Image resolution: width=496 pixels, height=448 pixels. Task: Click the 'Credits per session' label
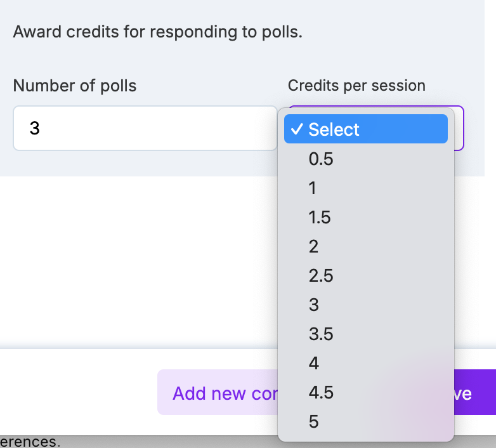(x=356, y=86)
